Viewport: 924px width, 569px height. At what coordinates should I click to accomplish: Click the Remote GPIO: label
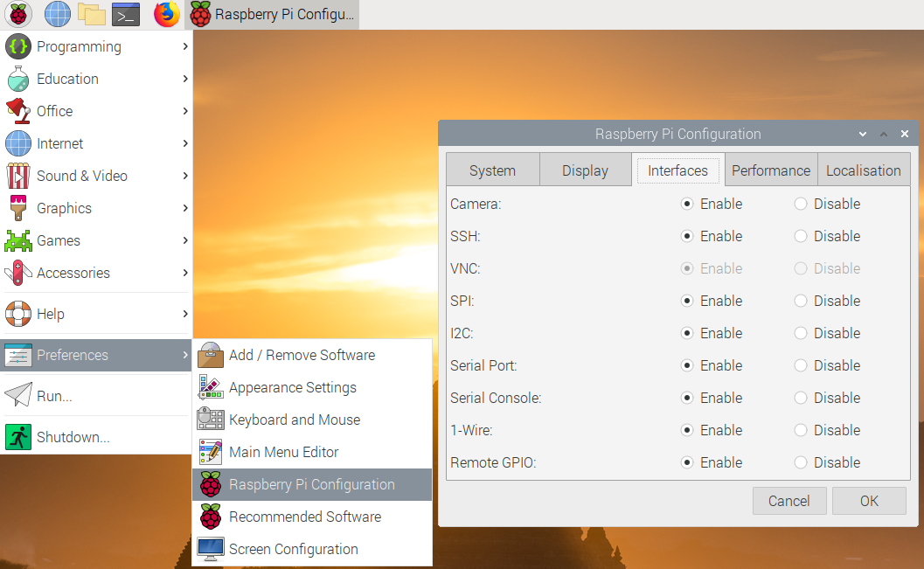click(x=493, y=463)
